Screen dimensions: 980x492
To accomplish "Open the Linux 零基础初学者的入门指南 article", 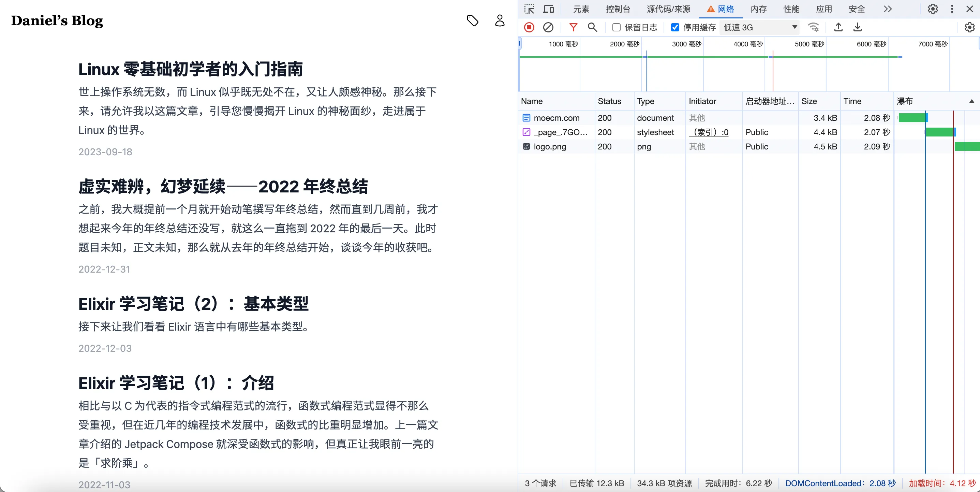I will [x=190, y=69].
